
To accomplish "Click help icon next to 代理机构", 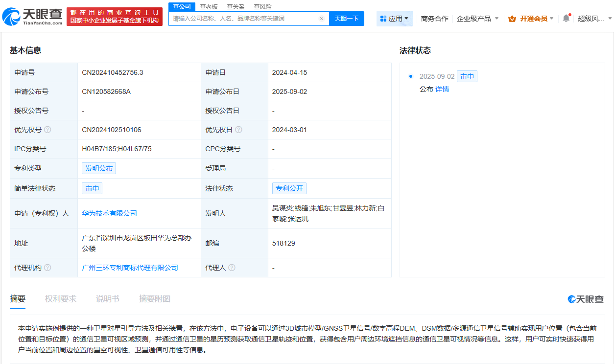I will click(x=47, y=268).
